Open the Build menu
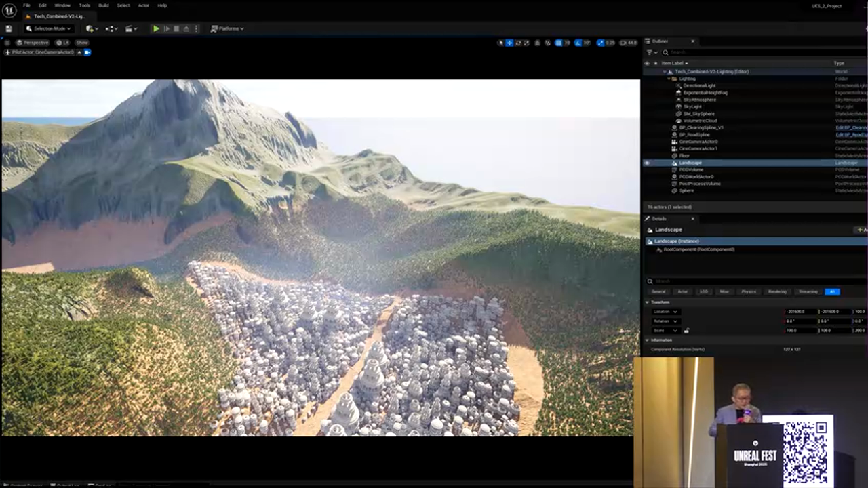This screenshot has height=488, width=868. (x=103, y=5)
